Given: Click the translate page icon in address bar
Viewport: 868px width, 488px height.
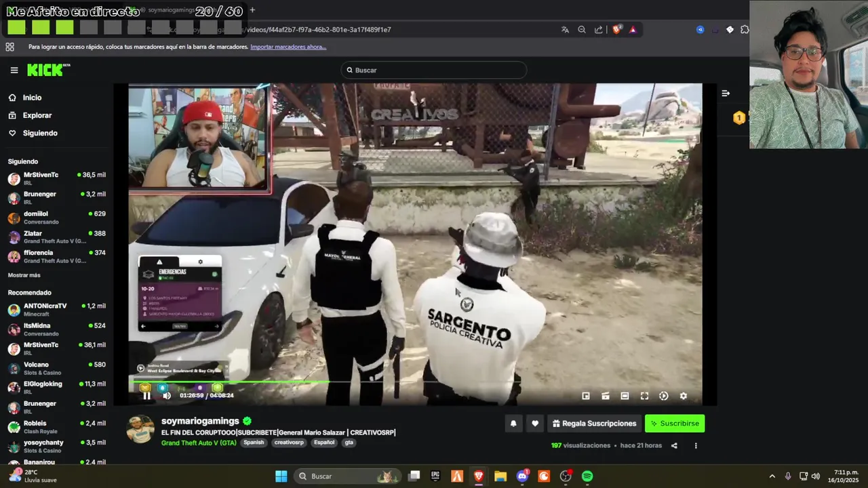Looking at the screenshot, I should tap(565, 30).
